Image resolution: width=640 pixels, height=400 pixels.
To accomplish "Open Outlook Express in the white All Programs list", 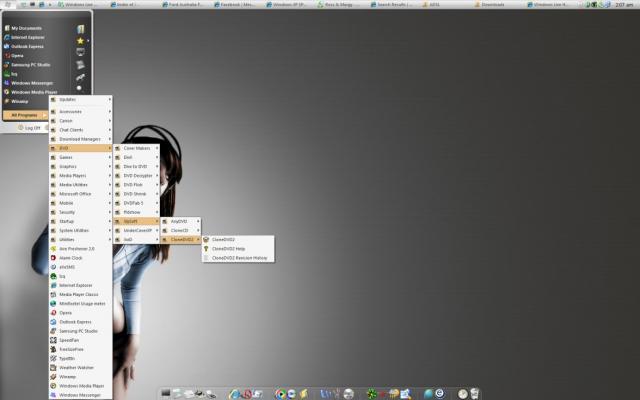I will pyautogui.click(x=80, y=322).
